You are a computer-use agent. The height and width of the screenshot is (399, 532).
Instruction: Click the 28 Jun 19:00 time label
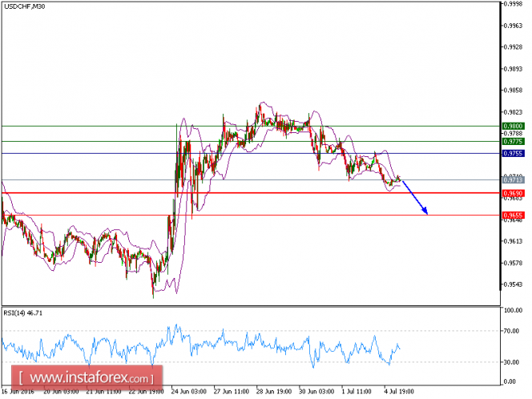pos(274,392)
